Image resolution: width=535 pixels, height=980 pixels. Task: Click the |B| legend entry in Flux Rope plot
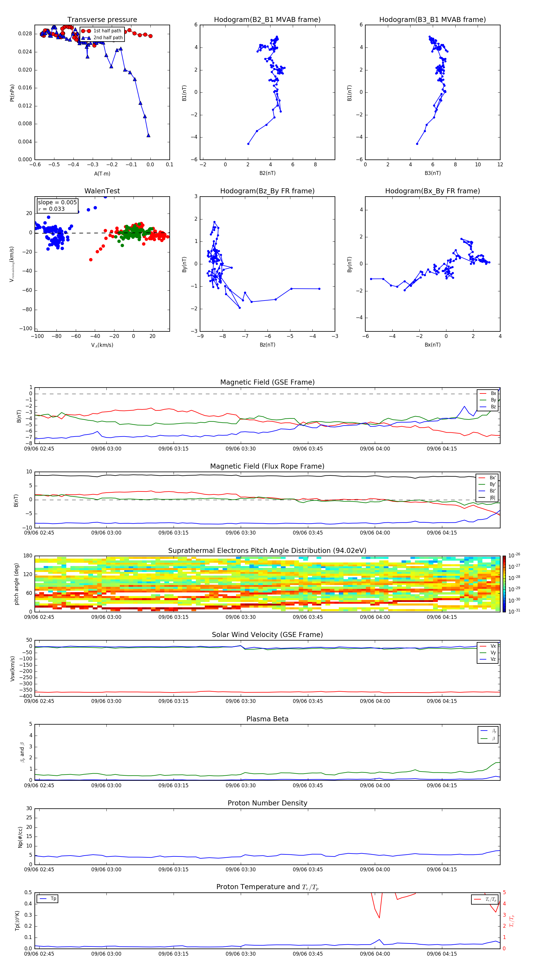tap(487, 498)
